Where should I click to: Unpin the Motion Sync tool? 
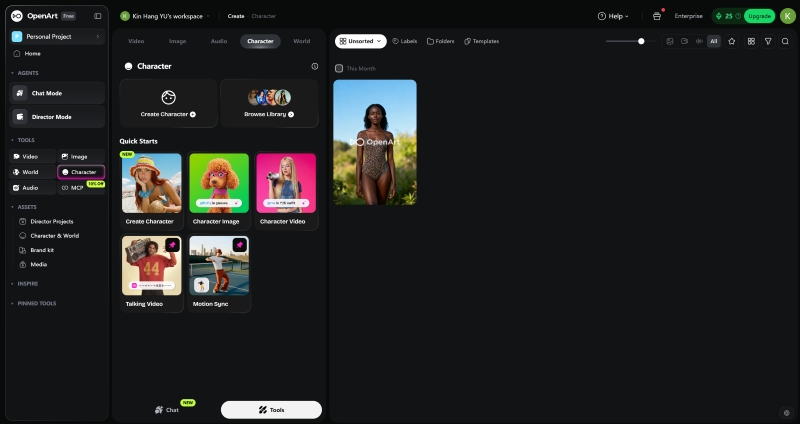point(240,245)
